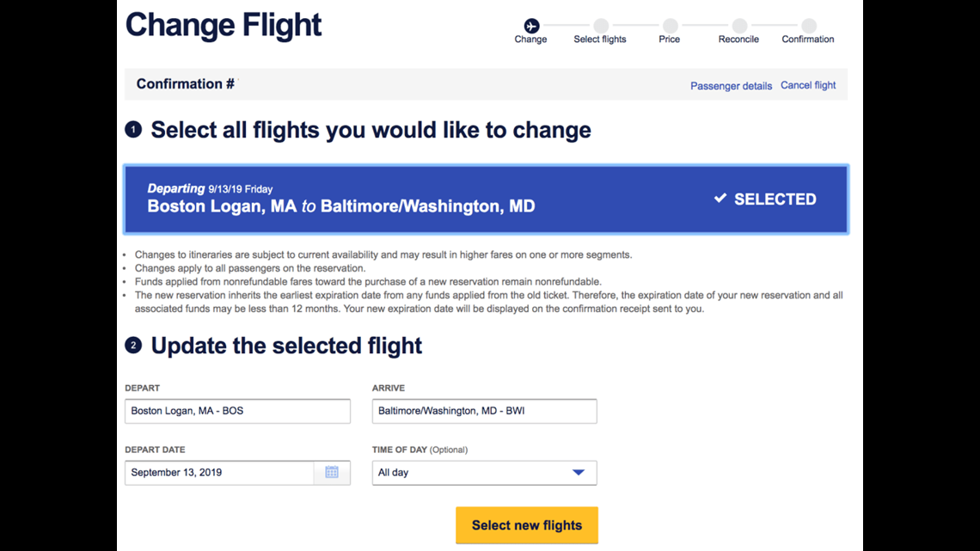This screenshot has height=551, width=980.
Task: Select the Change step label
Action: (530, 40)
